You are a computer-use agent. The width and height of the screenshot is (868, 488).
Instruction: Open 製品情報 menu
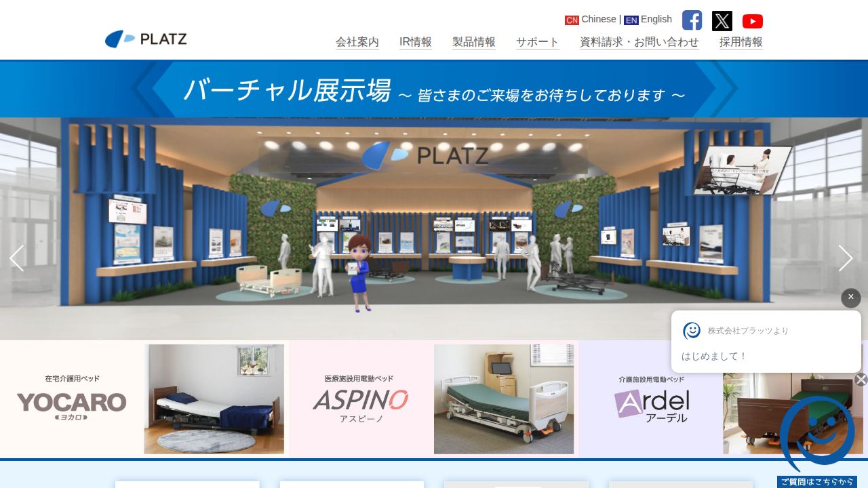coord(474,42)
